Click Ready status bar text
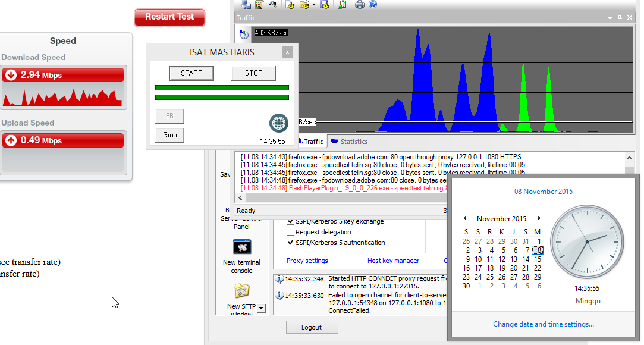 [x=246, y=211]
